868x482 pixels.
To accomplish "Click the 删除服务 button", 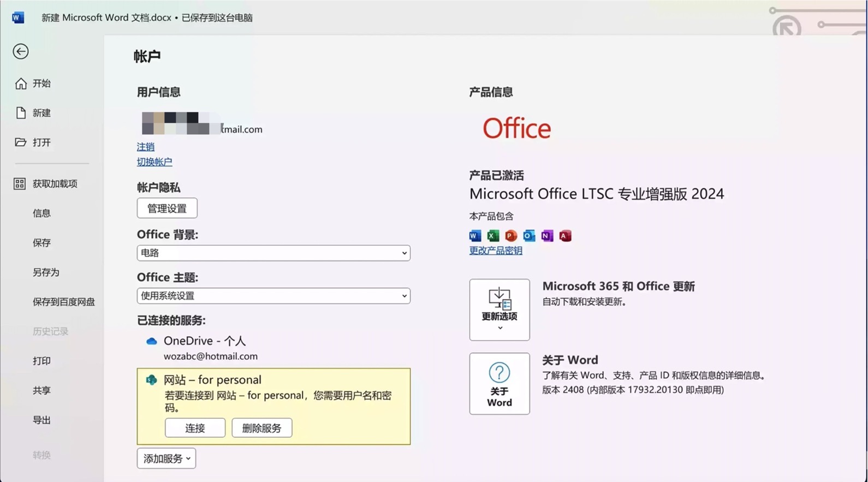I will (x=261, y=428).
